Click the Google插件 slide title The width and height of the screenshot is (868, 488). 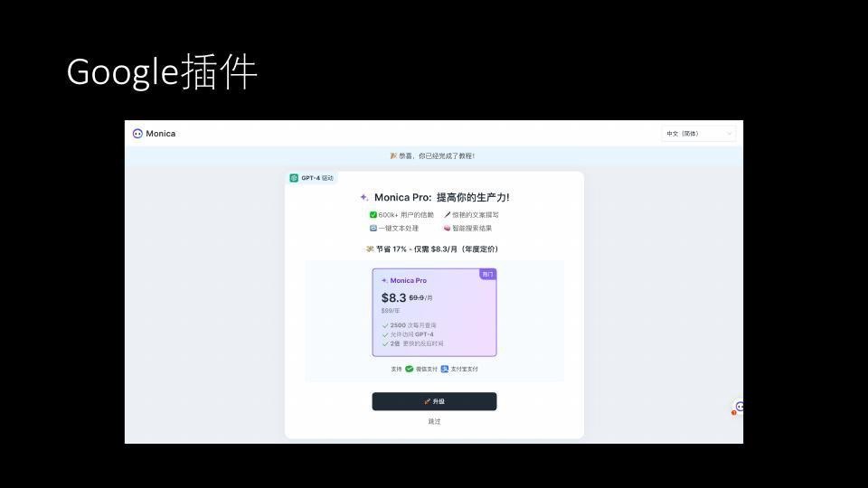(x=162, y=72)
